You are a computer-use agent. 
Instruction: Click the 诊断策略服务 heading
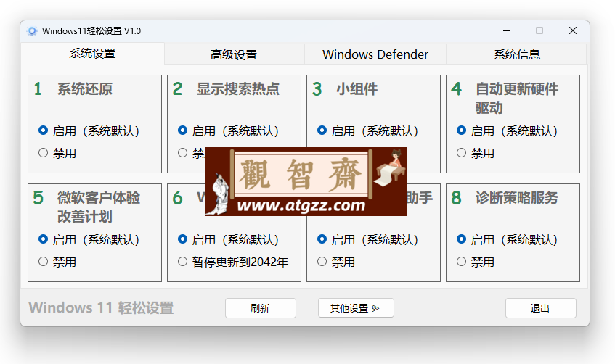coord(516,197)
